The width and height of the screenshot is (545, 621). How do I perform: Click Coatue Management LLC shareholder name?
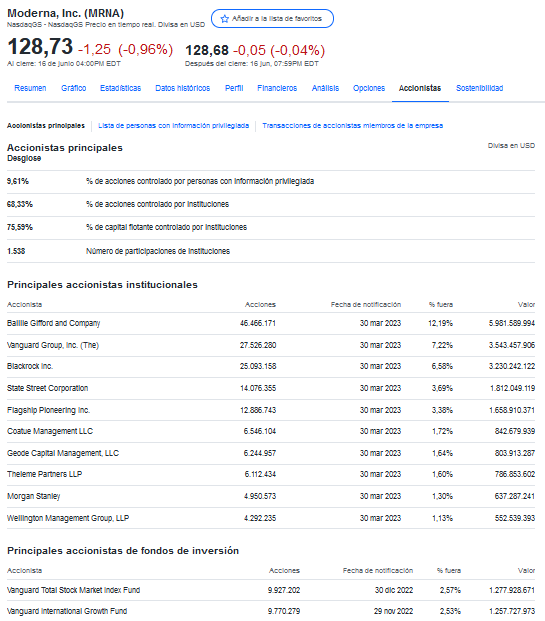(x=50, y=431)
